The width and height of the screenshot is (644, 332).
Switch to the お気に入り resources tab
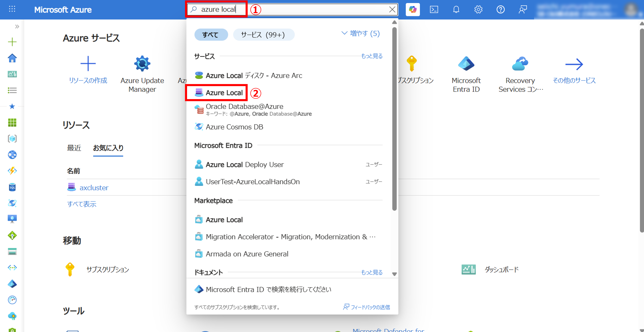pos(108,148)
